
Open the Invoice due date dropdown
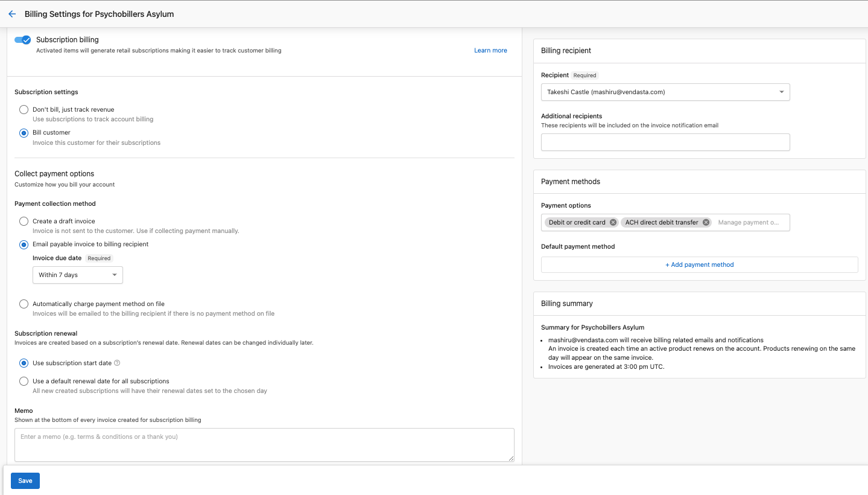[x=78, y=275]
